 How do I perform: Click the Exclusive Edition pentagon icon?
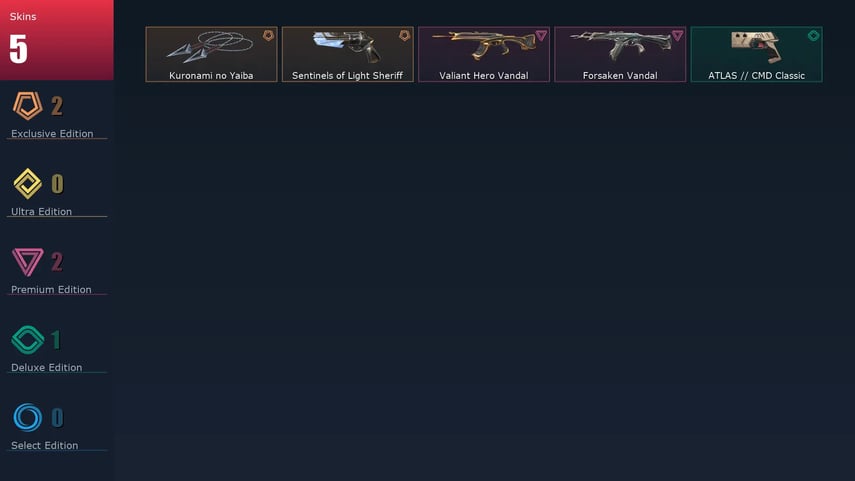(x=27, y=106)
